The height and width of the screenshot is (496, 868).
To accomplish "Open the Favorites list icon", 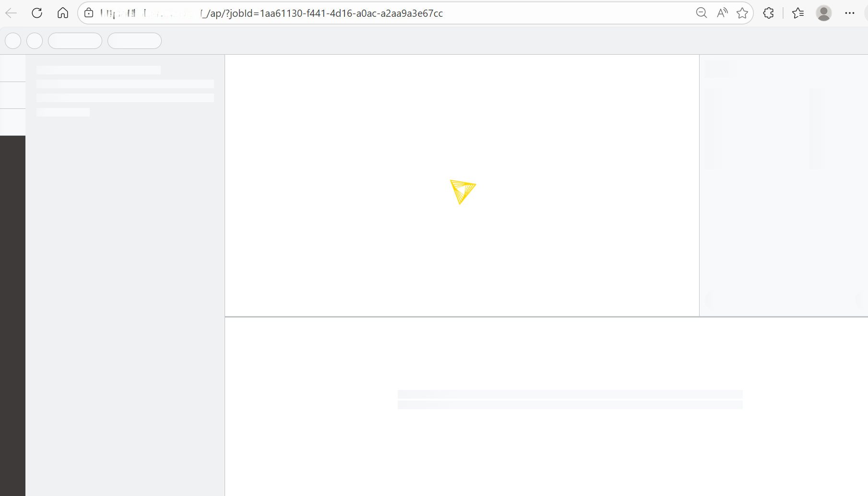I will click(798, 13).
